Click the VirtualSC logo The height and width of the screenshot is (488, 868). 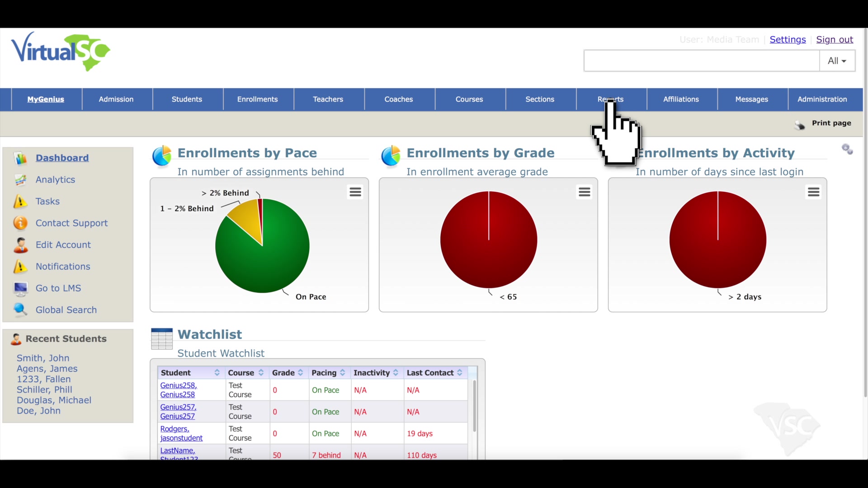(x=61, y=52)
